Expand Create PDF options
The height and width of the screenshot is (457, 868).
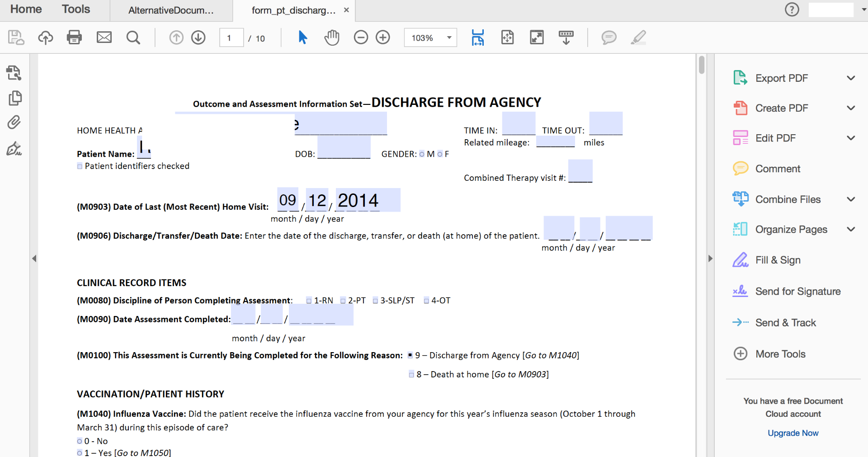pos(851,108)
